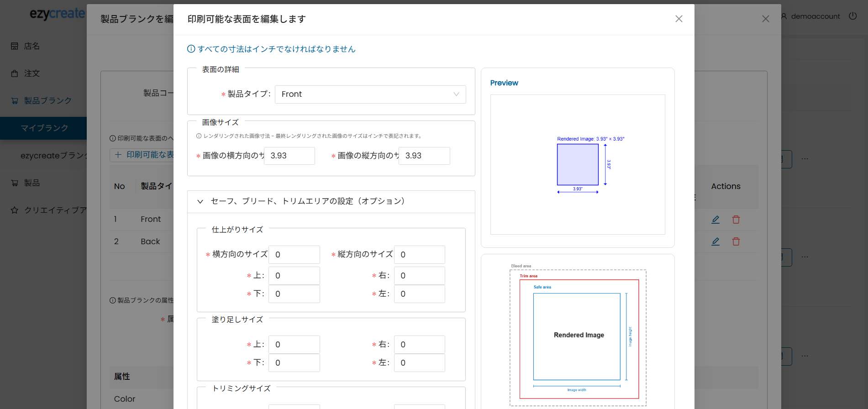Click the 画像の横方向 width input field
Image resolution: width=868 pixels, height=409 pixels.
click(289, 156)
